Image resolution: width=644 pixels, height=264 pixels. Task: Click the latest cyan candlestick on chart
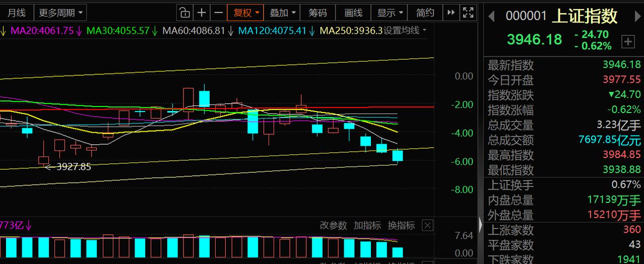coord(398,155)
